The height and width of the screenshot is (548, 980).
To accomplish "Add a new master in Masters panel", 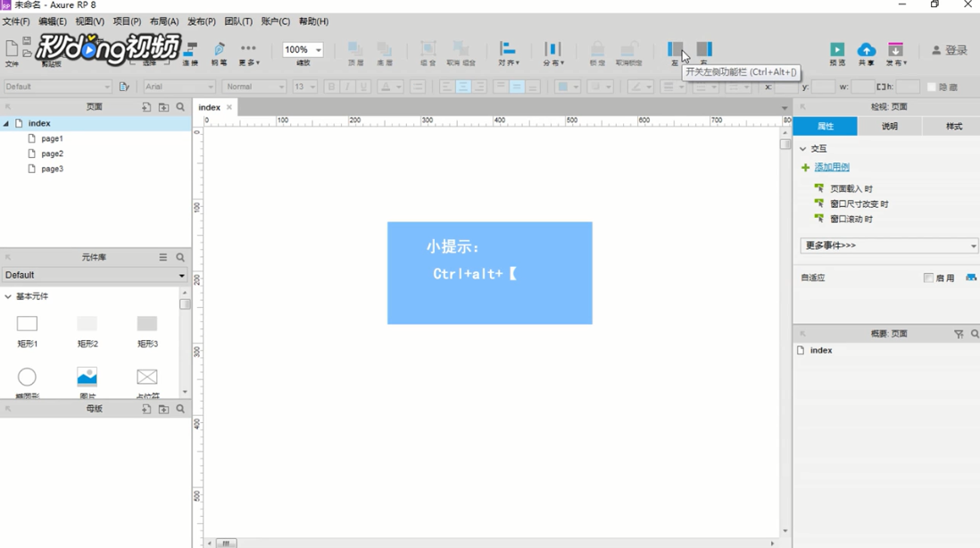I will (x=146, y=409).
